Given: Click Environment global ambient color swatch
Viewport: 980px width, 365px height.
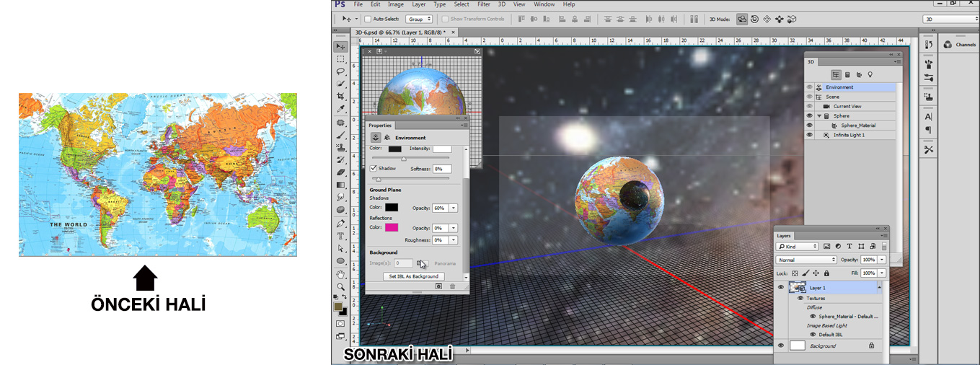Looking at the screenshot, I should click(x=394, y=149).
